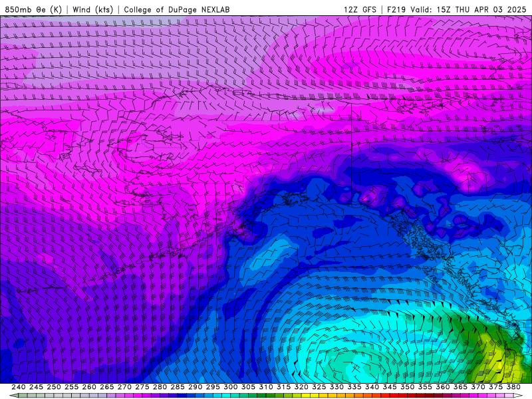Screen dimensions: 532x399
Task: Click the 250 colorbar label
Action: tap(54, 387)
